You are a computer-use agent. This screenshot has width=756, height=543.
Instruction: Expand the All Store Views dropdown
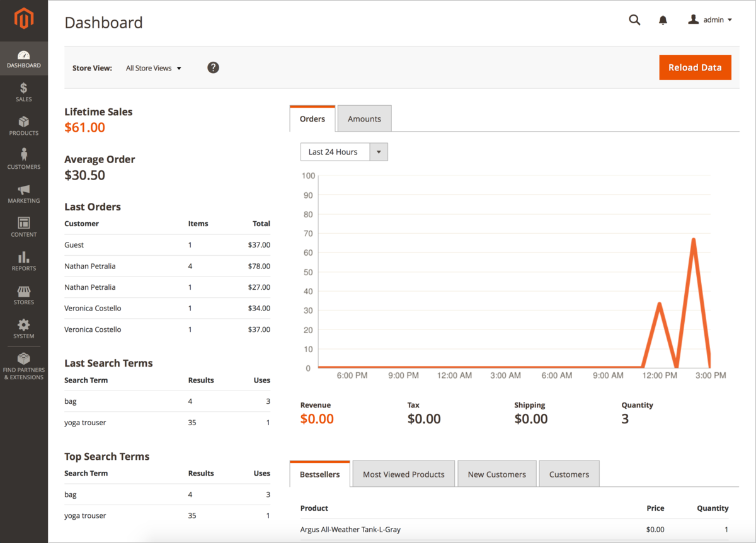click(153, 67)
